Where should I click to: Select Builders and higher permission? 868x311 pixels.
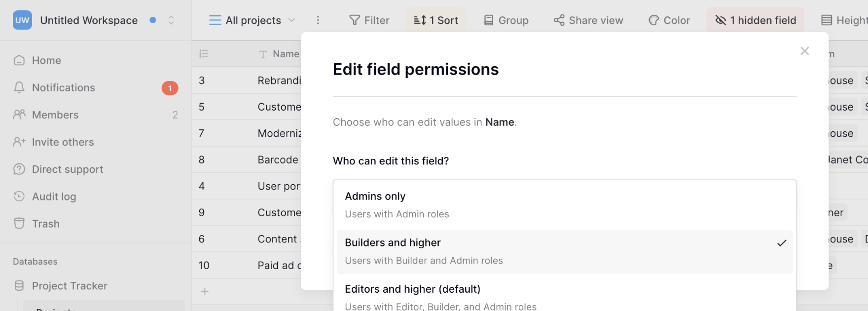[x=564, y=251]
